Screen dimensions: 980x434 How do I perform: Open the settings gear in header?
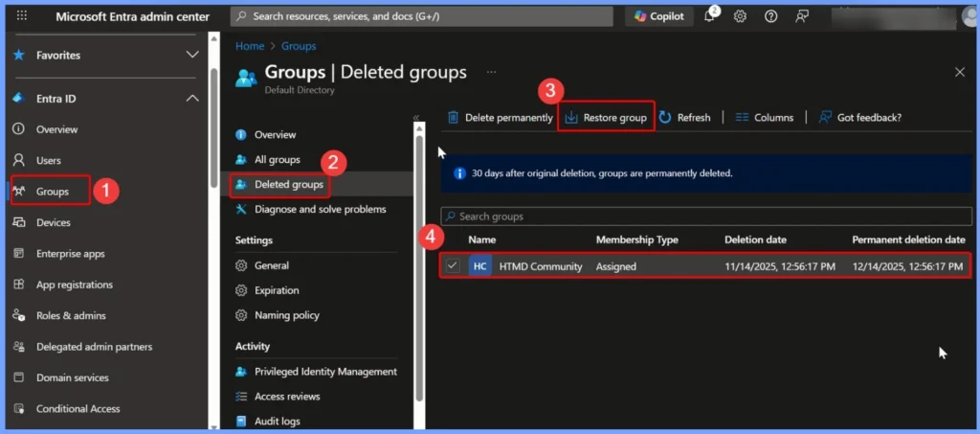[740, 16]
